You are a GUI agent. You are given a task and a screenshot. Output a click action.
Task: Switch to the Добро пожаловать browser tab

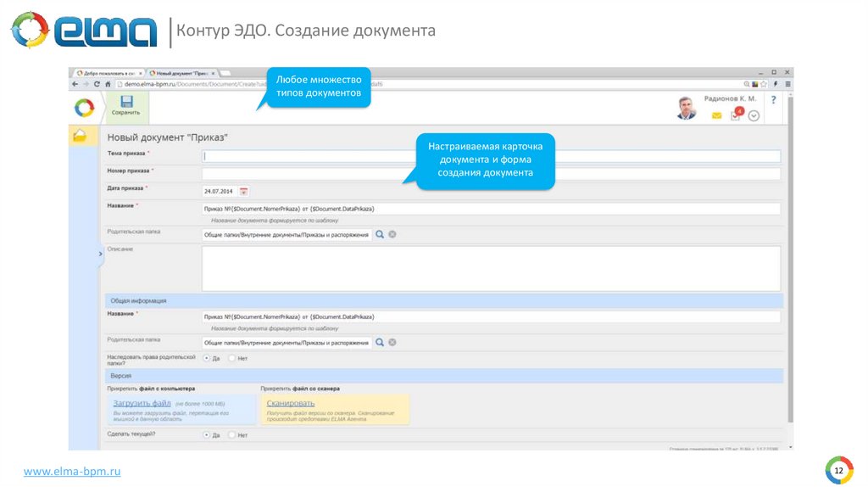[108, 74]
